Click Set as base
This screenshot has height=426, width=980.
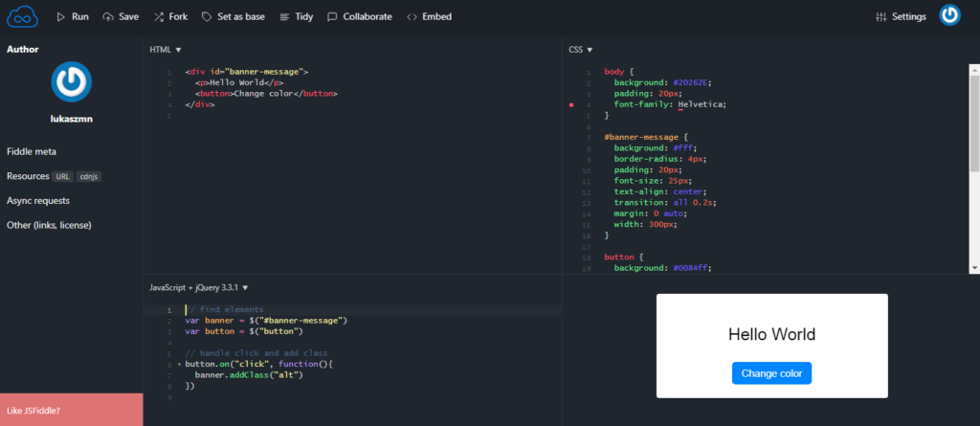point(234,17)
